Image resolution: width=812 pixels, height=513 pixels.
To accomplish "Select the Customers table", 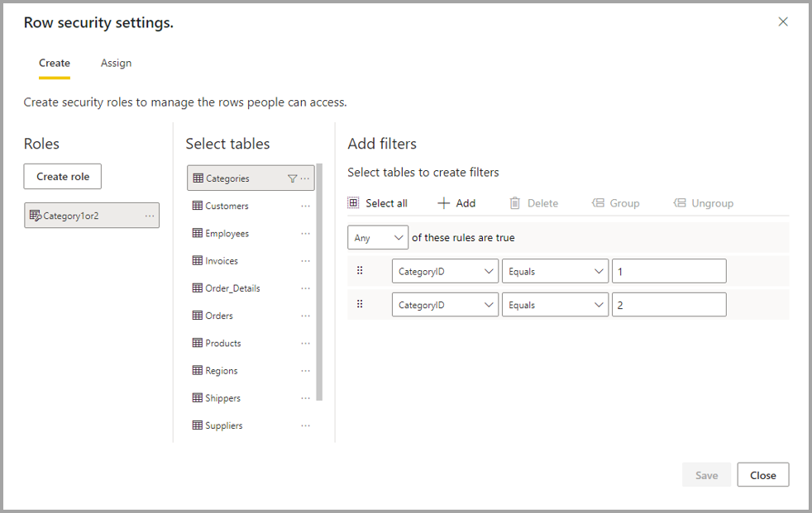I will pyautogui.click(x=251, y=206).
